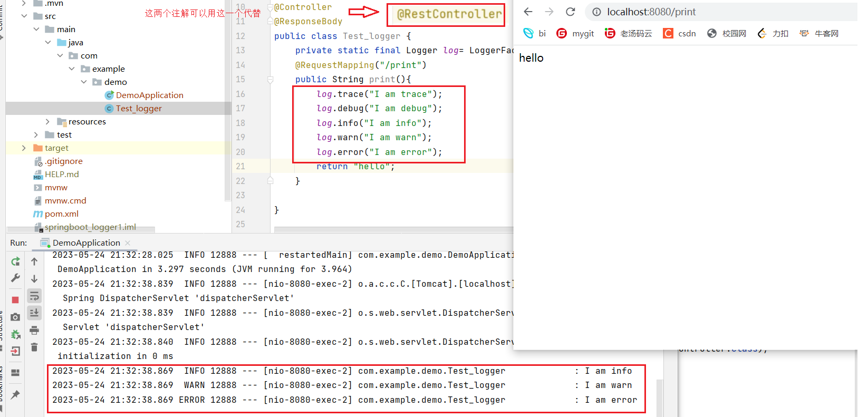This screenshot has width=868, height=417.
Task: Open the '力扣' bookmark
Action: coord(773,33)
